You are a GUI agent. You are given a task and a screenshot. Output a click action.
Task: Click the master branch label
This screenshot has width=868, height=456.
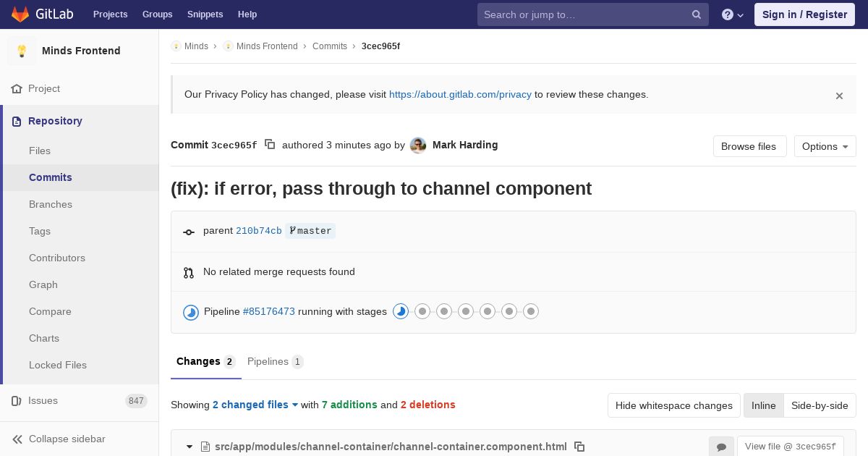coord(310,231)
